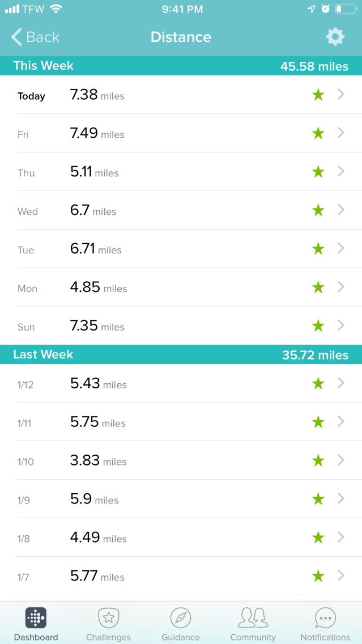
Task: Switch to the Dashboard tab
Action: (36, 624)
